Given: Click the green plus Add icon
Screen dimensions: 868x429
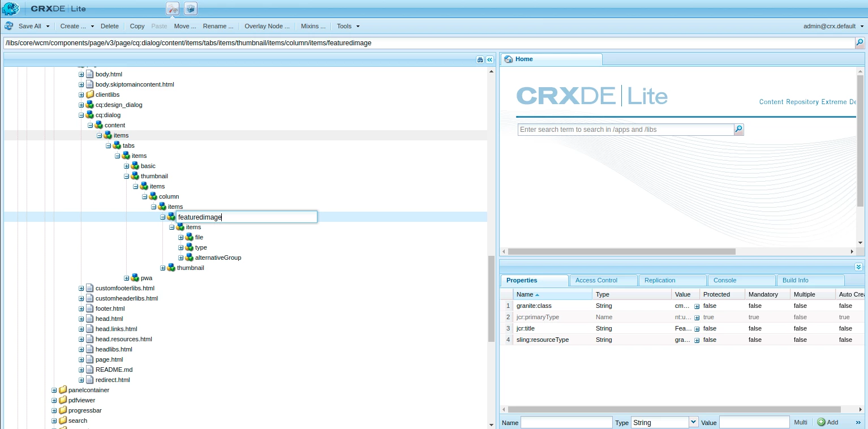Looking at the screenshot, I should point(822,422).
